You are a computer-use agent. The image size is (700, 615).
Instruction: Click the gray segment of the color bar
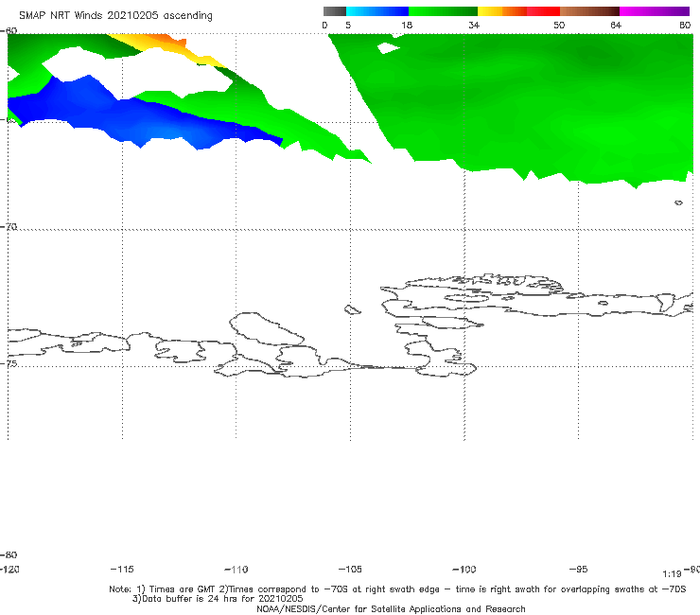(x=335, y=11)
